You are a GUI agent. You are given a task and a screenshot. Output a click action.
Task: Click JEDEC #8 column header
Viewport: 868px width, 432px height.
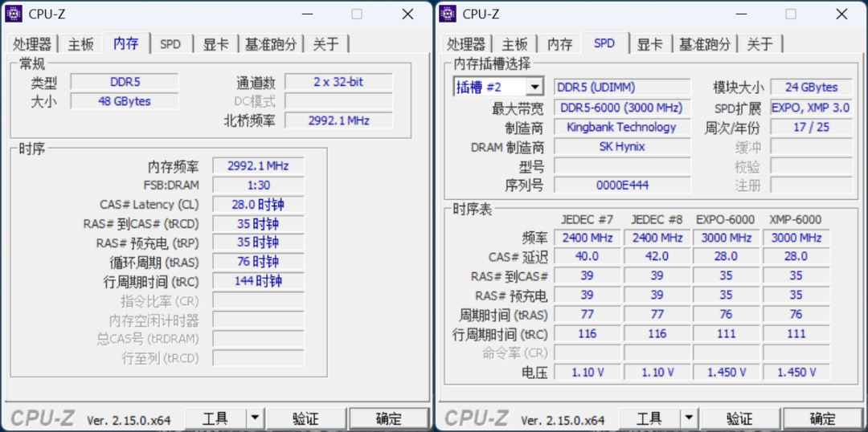[657, 219]
